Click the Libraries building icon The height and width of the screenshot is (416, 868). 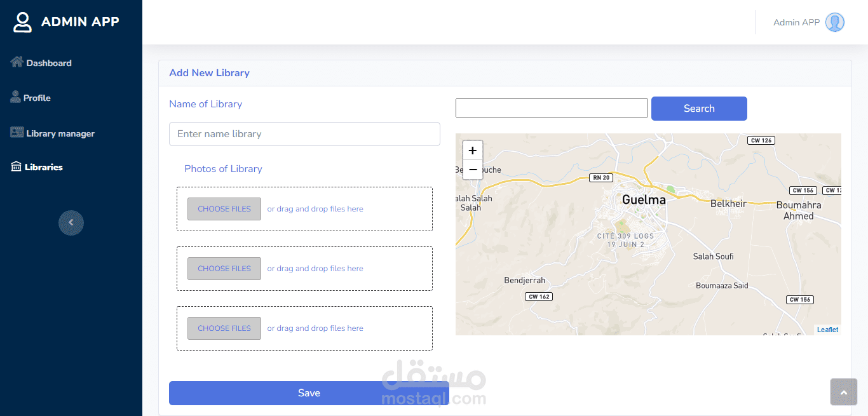[x=17, y=166]
